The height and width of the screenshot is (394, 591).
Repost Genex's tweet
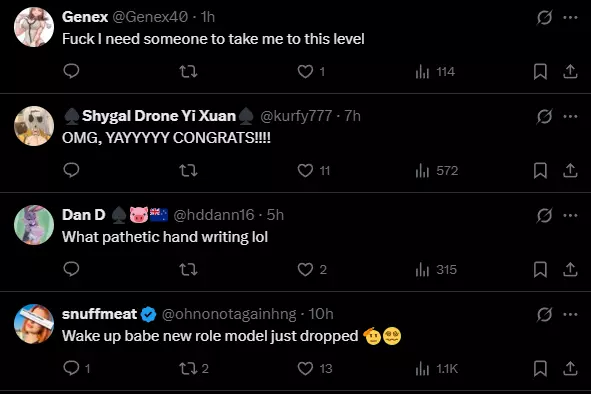coord(188,71)
